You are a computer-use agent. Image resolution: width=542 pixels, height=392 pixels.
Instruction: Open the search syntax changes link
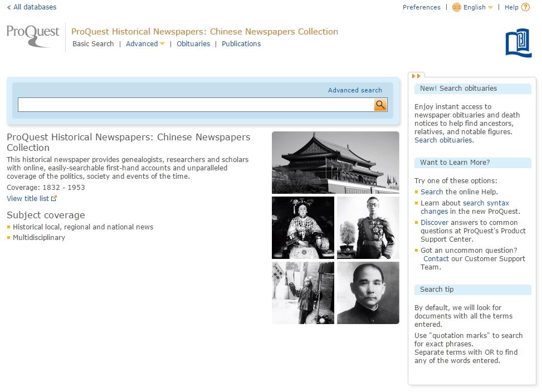(465, 207)
